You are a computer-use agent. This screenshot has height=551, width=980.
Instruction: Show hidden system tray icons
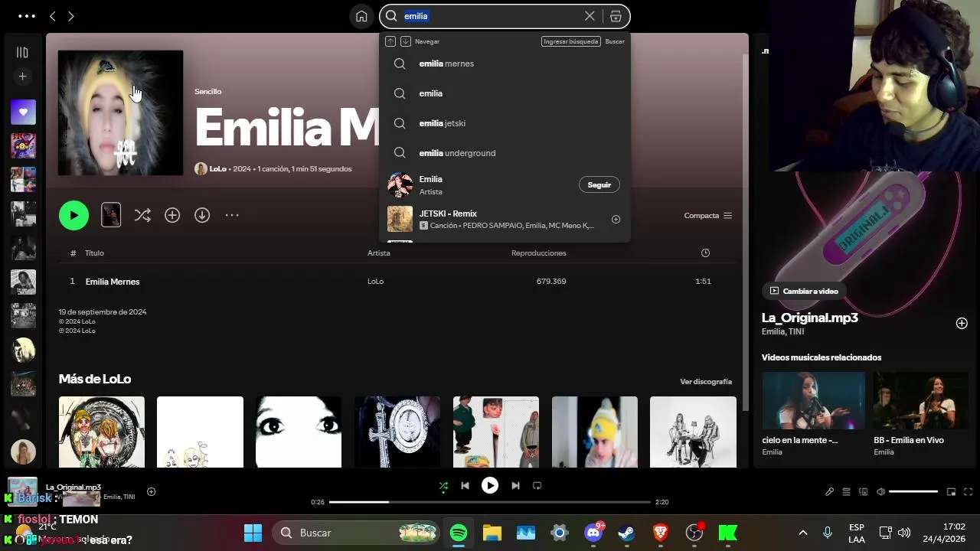click(x=803, y=533)
